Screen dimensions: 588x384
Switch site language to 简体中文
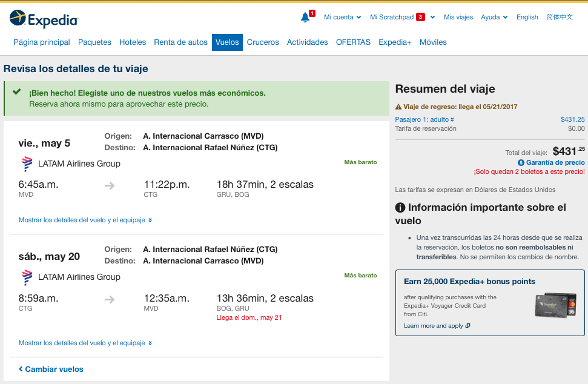pyautogui.click(x=560, y=17)
